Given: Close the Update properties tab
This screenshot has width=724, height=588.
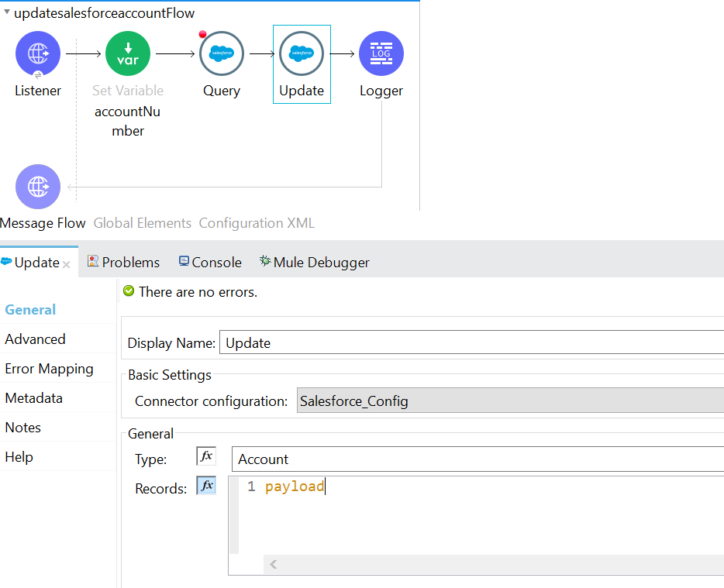Looking at the screenshot, I should [67, 264].
